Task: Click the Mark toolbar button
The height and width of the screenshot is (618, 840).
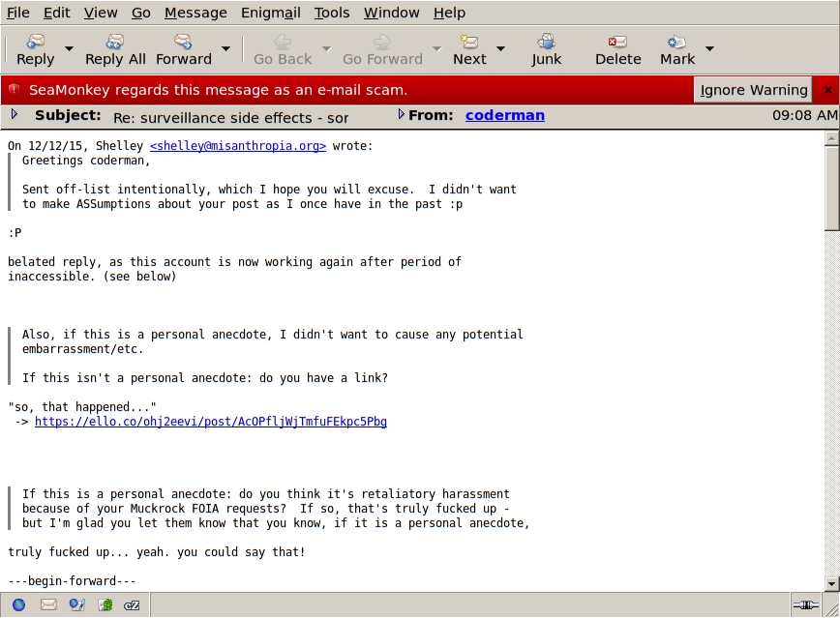Action: pyautogui.click(x=677, y=49)
